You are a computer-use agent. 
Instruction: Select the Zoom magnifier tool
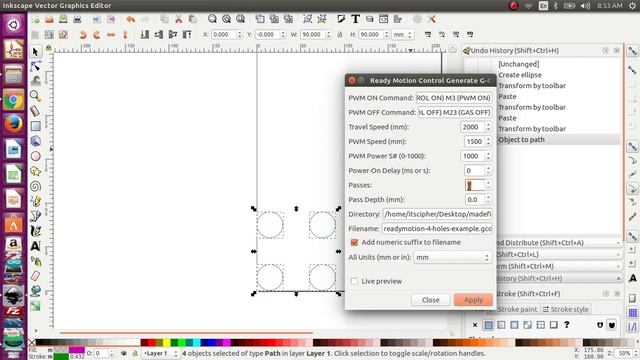(x=36, y=96)
